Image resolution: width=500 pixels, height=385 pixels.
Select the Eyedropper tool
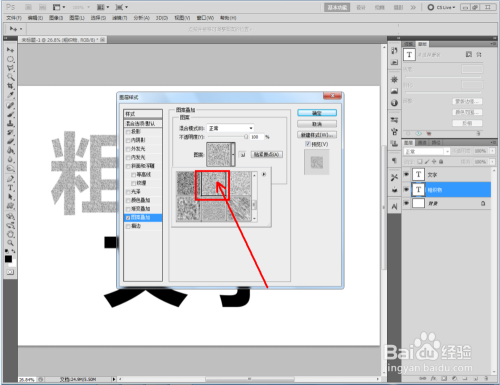coord(10,95)
